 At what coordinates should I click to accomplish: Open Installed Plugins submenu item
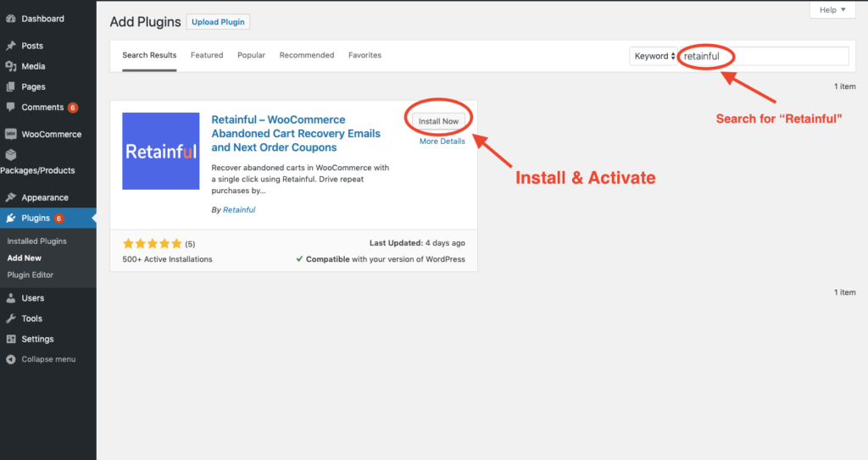click(36, 241)
